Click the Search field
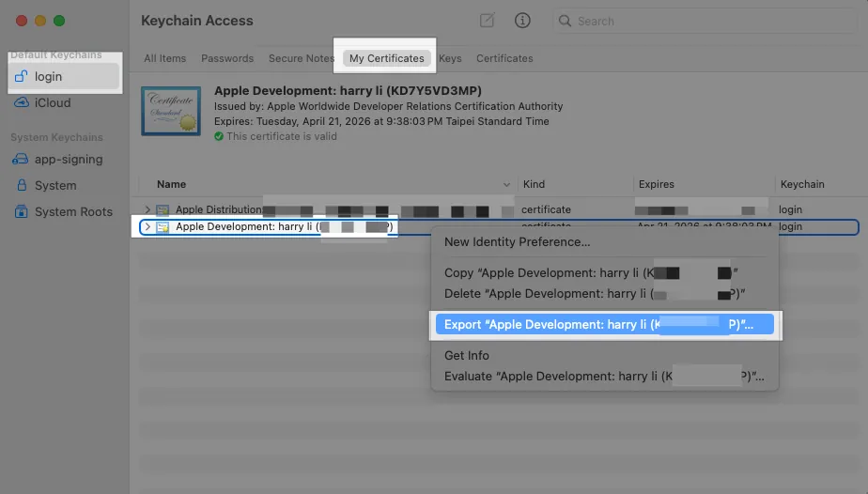The height and width of the screenshot is (494, 868). (705, 21)
